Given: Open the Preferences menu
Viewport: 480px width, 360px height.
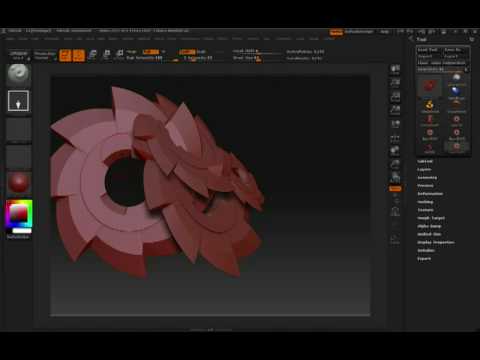Looking at the screenshot, I should tap(191, 39).
